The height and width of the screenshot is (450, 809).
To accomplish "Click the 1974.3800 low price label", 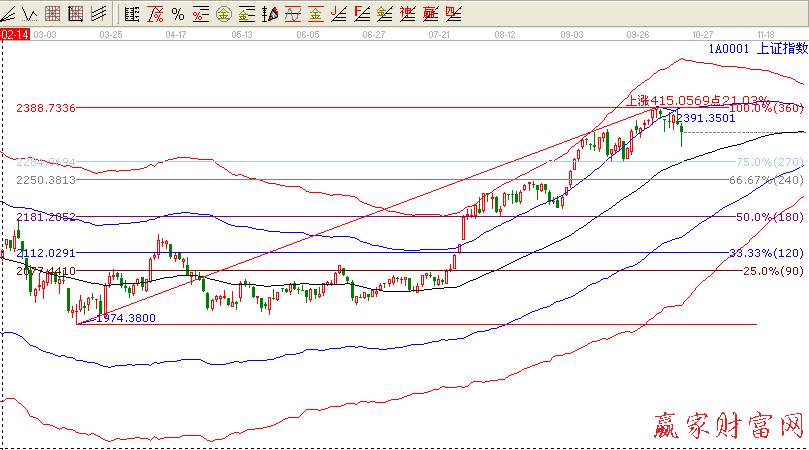I will click(x=129, y=318).
